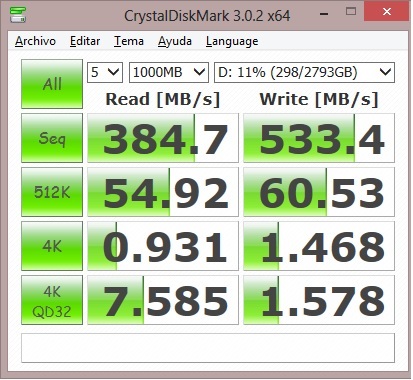Expand the drive selector showing D: 11%
This screenshot has width=413, height=380.
[x=304, y=72]
